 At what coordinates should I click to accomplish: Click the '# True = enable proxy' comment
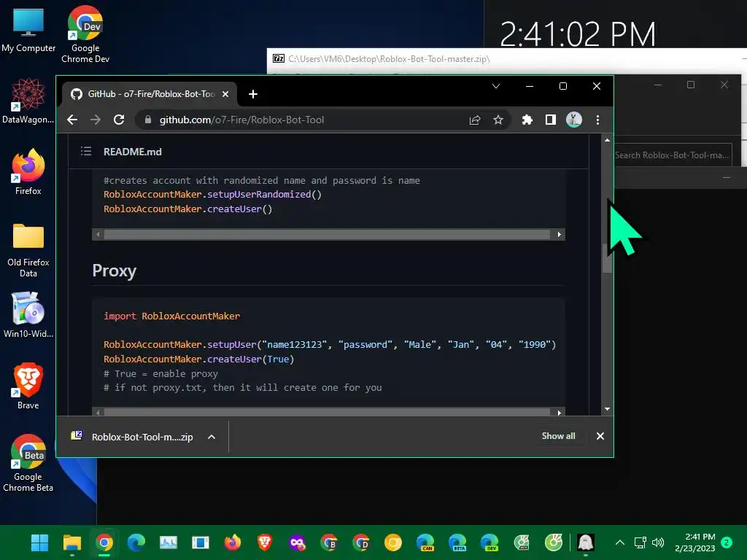pos(160,374)
